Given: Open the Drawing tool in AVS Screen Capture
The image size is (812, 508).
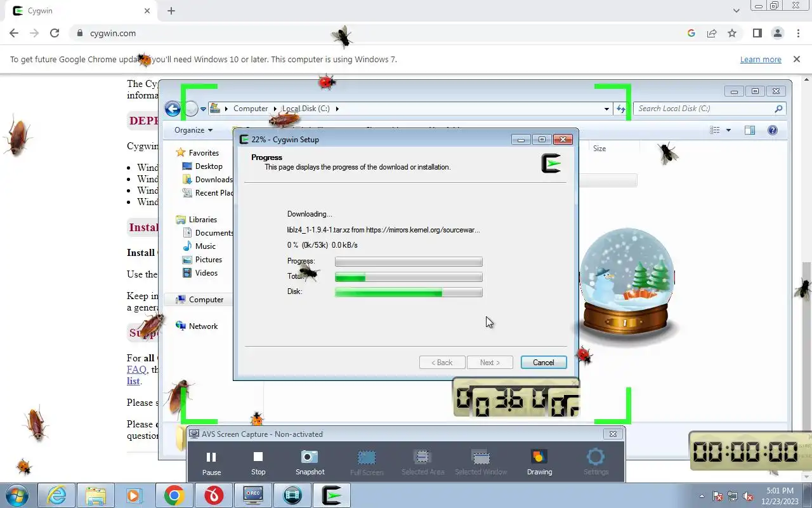Looking at the screenshot, I should (x=539, y=463).
